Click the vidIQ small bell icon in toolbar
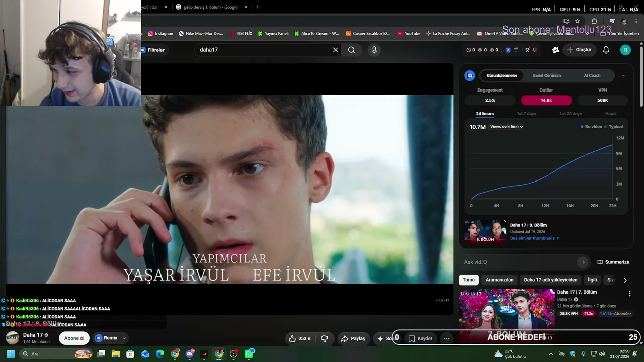This screenshot has height=362, width=644. pos(535,50)
